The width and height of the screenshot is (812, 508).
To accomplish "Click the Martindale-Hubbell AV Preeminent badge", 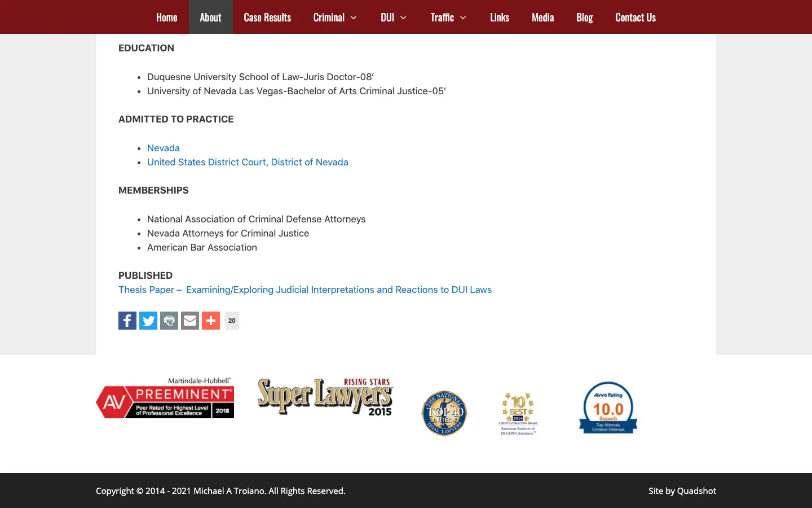I will (x=165, y=398).
